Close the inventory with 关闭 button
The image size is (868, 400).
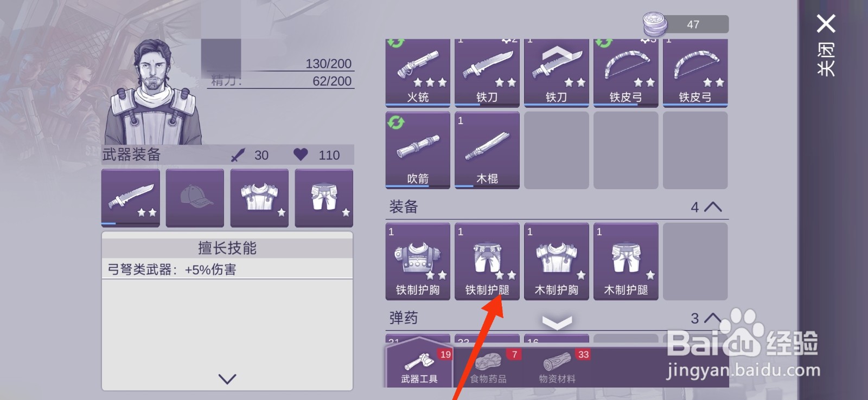pos(826,45)
